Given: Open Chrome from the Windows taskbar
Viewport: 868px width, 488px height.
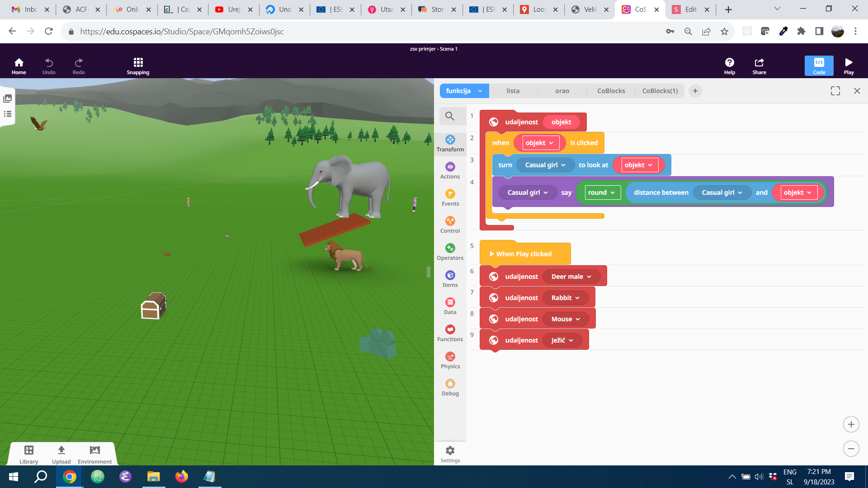Looking at the screenshot, I should (x=70, y=477).
